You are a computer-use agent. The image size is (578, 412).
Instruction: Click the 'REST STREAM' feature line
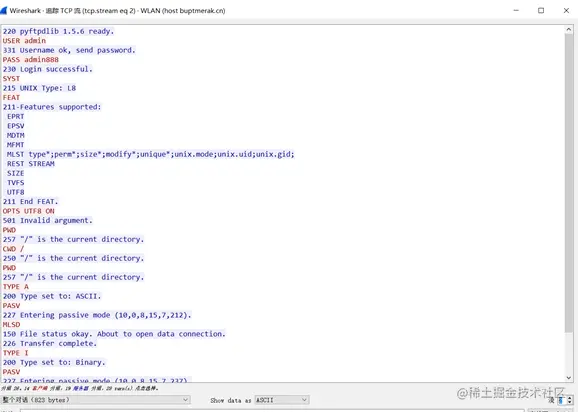coord(31,164)
